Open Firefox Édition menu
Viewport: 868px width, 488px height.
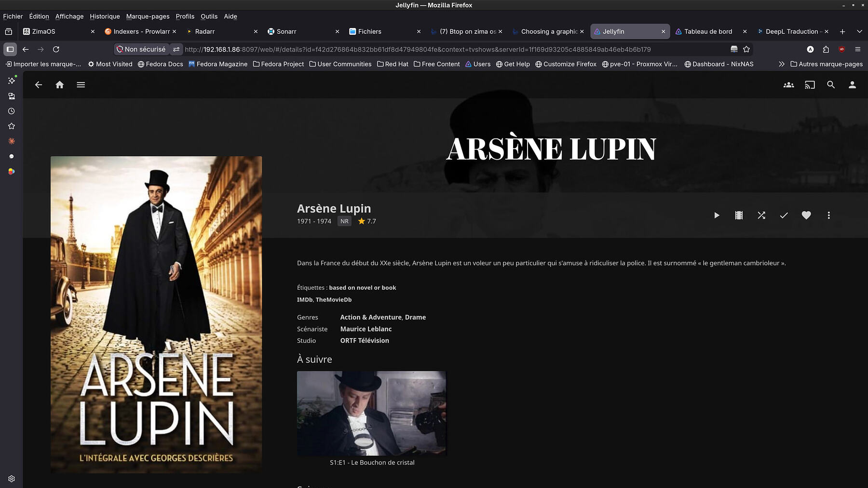click(39, 16)
